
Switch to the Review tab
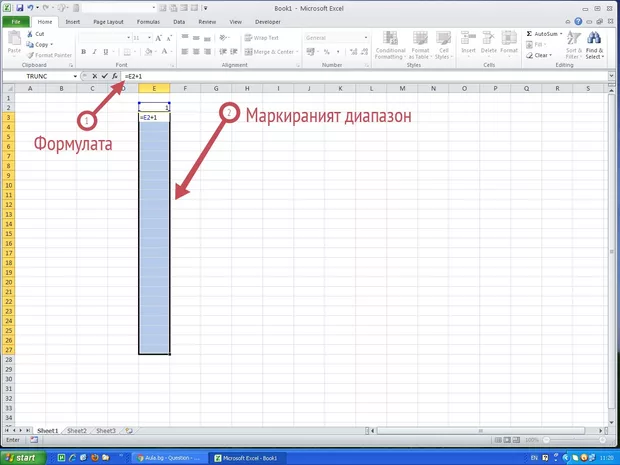point(207,22)
